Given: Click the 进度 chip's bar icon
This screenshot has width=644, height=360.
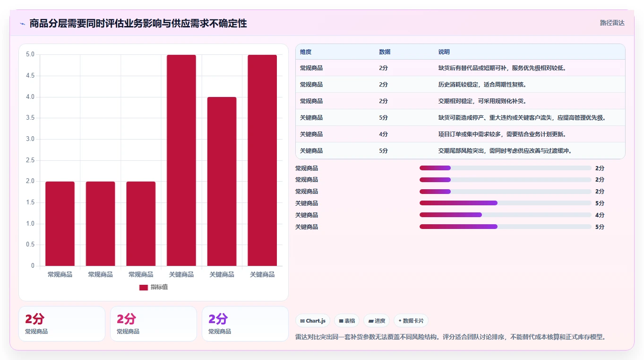Looking at the screenshot, I should click(371, 321).
